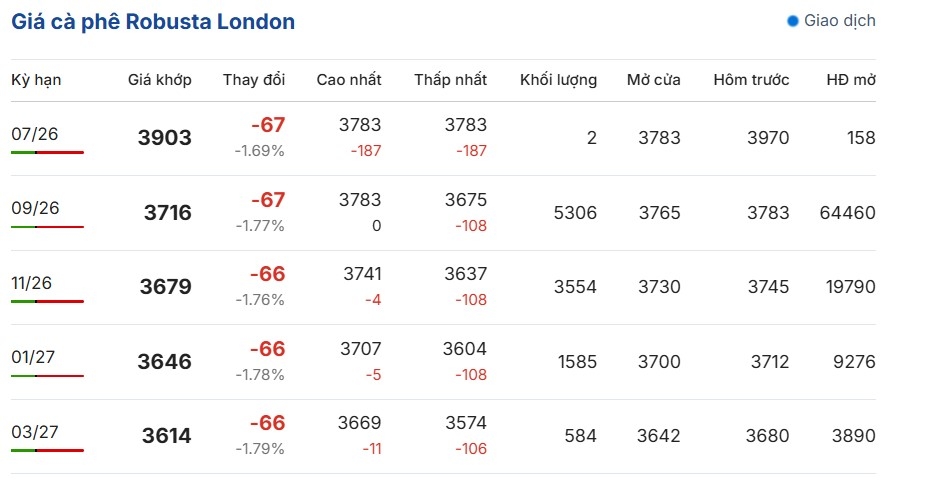Select the 07/26 contract term
This screenshot has height=493, width=925.
[x=35, y=134]
